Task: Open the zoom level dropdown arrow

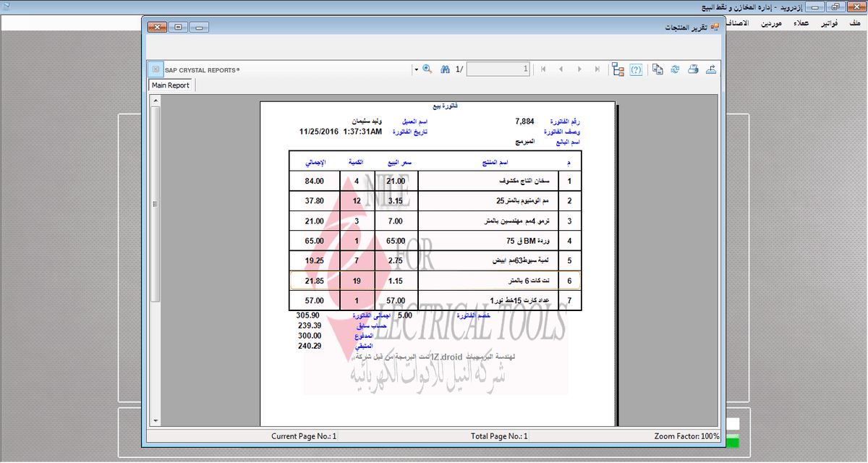Action: (417, 69)
